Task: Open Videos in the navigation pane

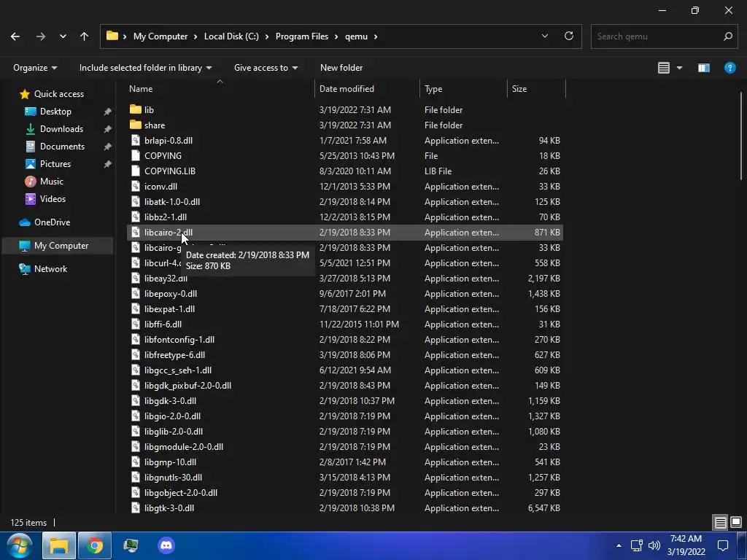Action: click(53, 198)
